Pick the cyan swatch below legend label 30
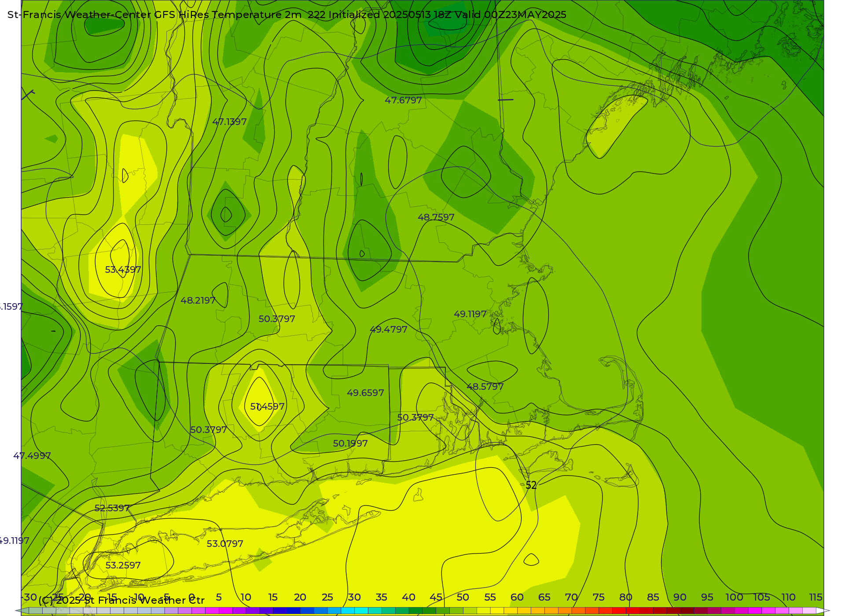 coord(361,611)
